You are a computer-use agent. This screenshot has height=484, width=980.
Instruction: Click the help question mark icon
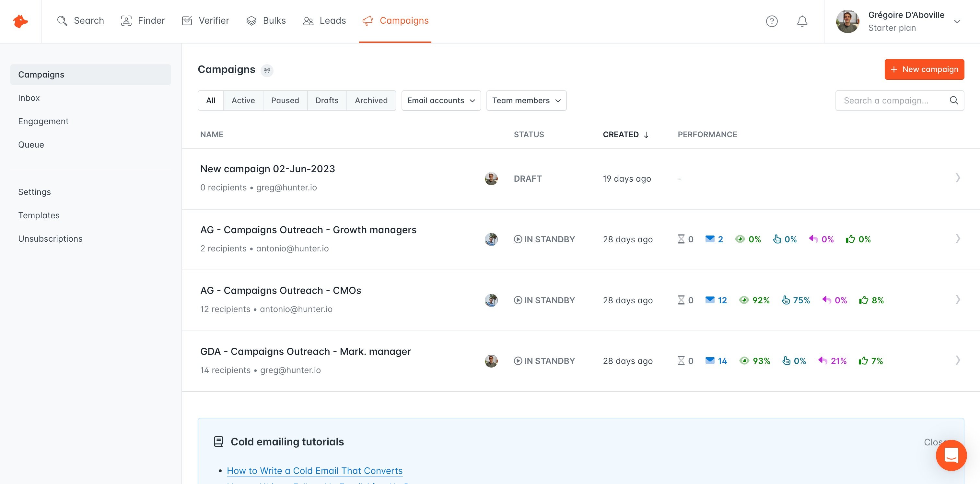click(x=773, y=21)
